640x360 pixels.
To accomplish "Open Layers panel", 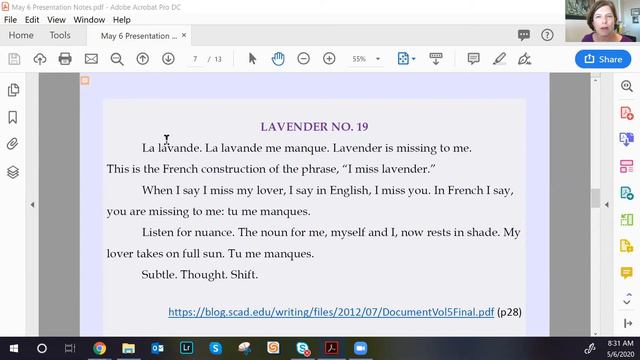I will [x=13, y=172].
